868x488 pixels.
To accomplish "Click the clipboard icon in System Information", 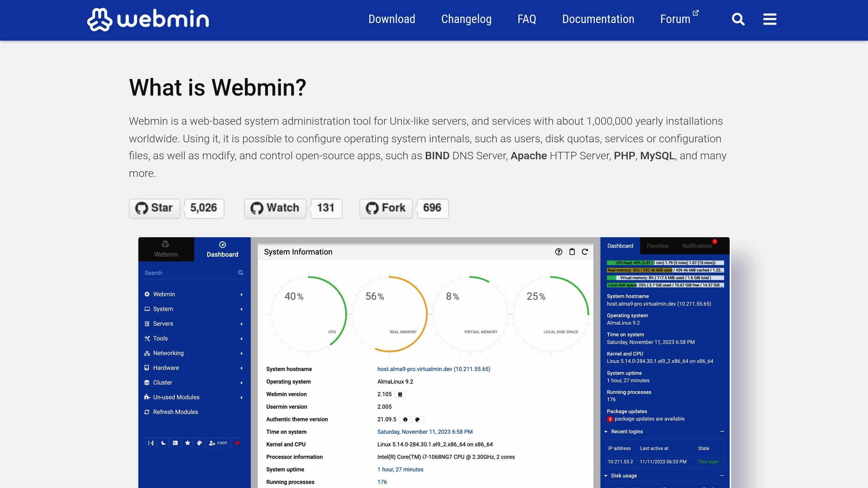I will pyautogui.click(x=572, y=252).
